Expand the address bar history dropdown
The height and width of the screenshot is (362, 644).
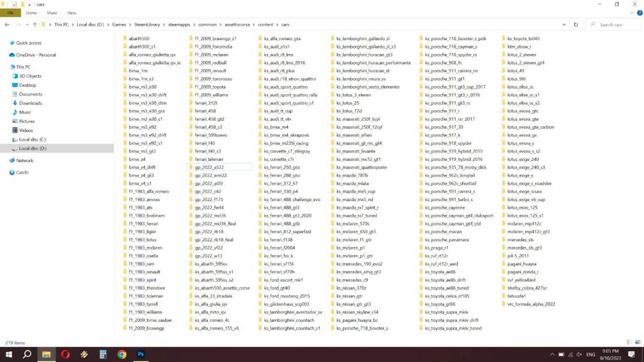click(564, 25)
